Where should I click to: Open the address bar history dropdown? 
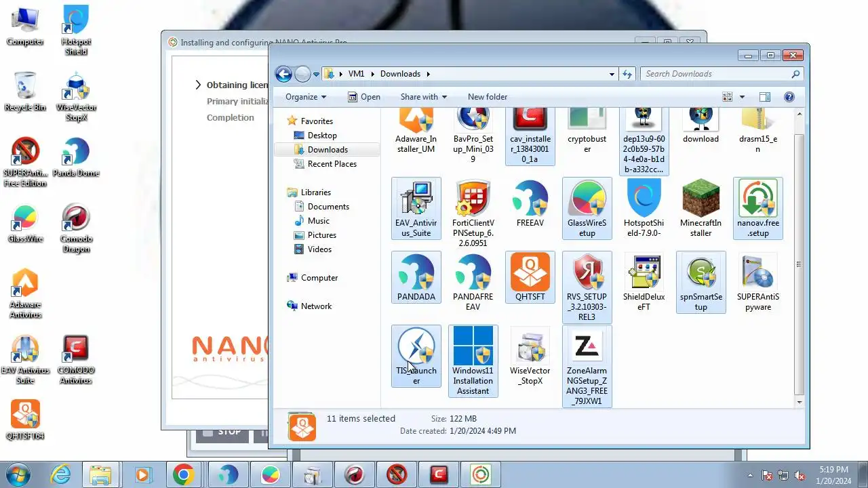[612, 74]
